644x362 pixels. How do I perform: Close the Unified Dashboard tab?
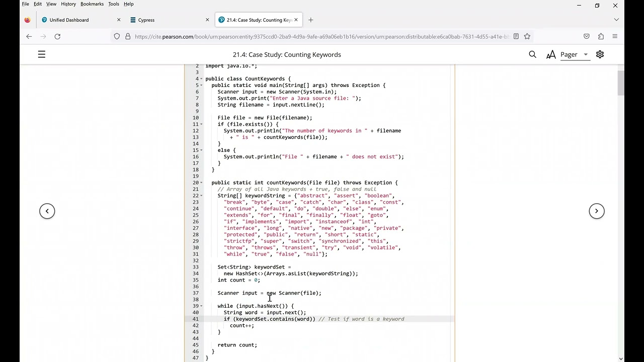coord(119,20)
